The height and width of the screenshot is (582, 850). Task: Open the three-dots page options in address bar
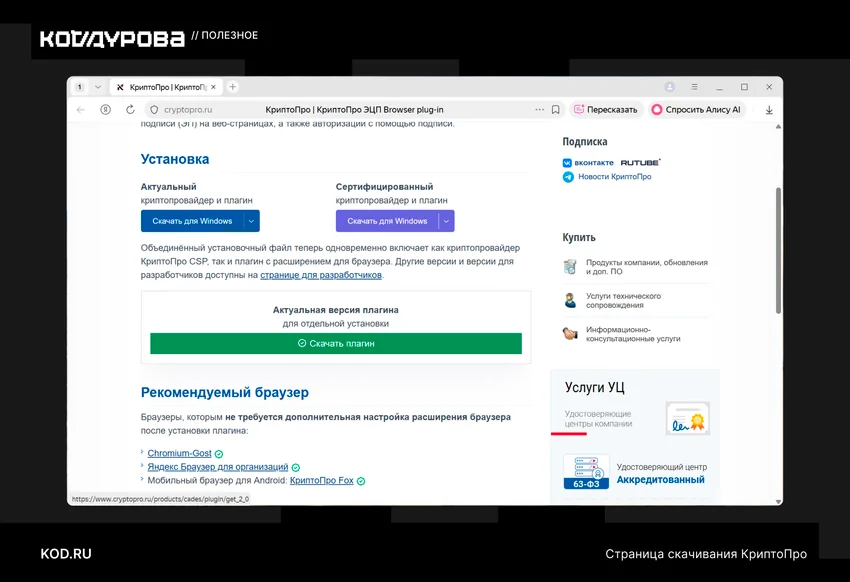539,109
